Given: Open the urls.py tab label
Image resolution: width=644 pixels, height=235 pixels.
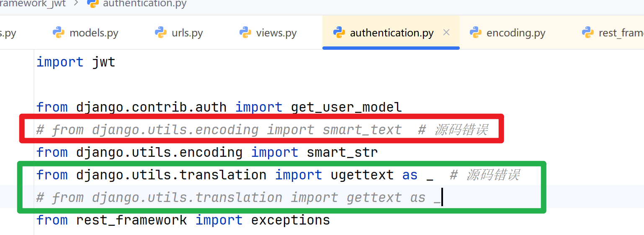Looking at the screenshot, I should (187, 33).
